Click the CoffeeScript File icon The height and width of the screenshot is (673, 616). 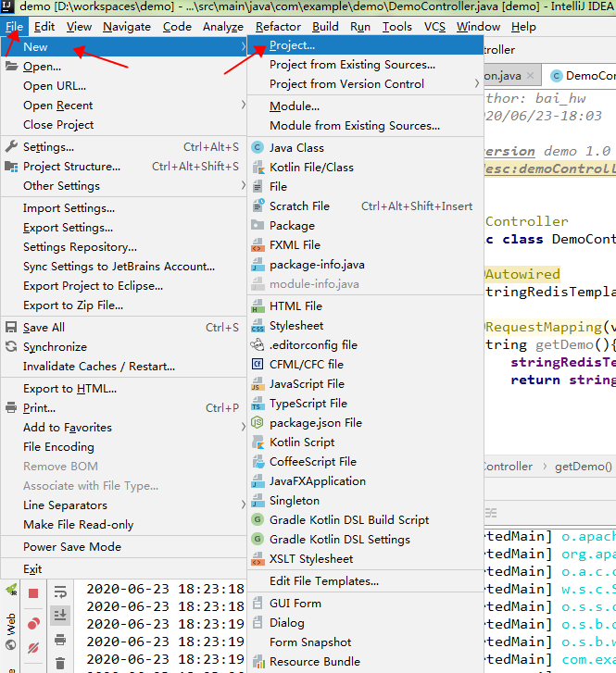258,461
